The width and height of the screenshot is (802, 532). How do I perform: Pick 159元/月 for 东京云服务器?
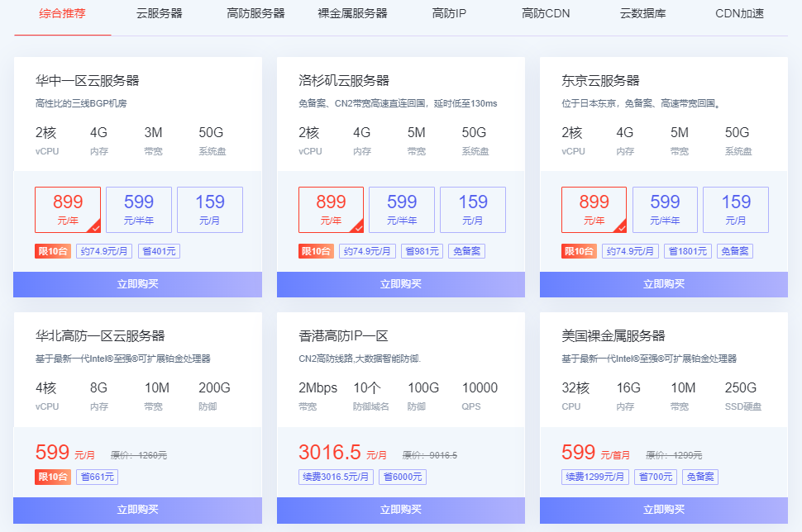(x=736, y=210)
